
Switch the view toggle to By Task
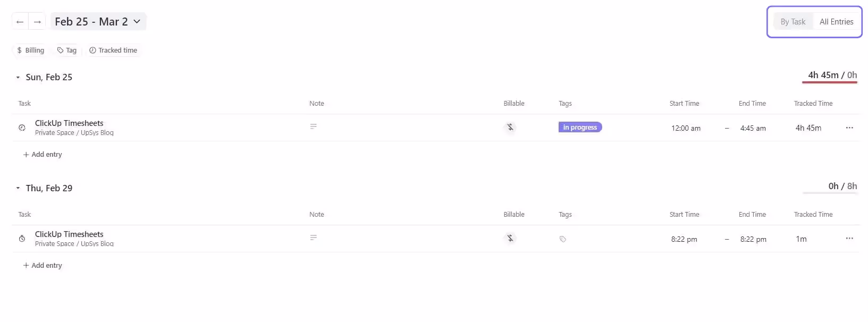793,22
